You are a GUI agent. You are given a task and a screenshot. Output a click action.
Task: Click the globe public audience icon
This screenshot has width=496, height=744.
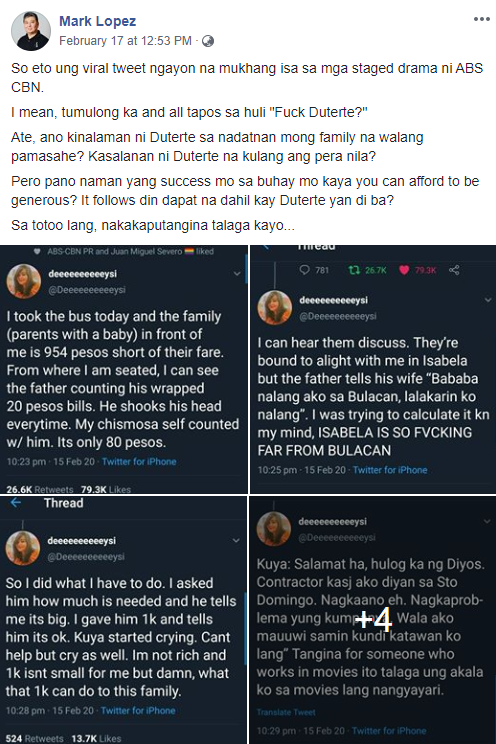pyautogui.click(x=208, y=41)
